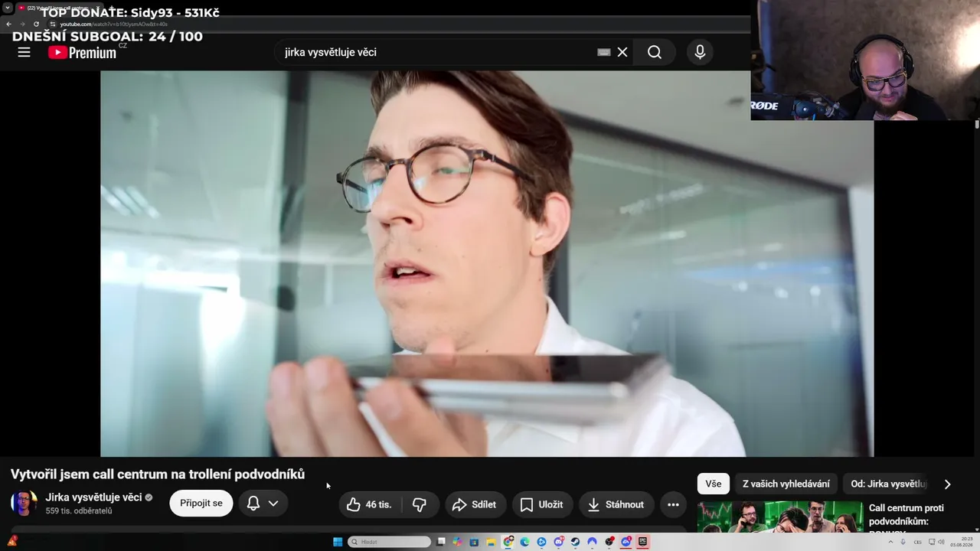Reload the browser page
The height and width of the screenshot is (551, 980).
36,24
